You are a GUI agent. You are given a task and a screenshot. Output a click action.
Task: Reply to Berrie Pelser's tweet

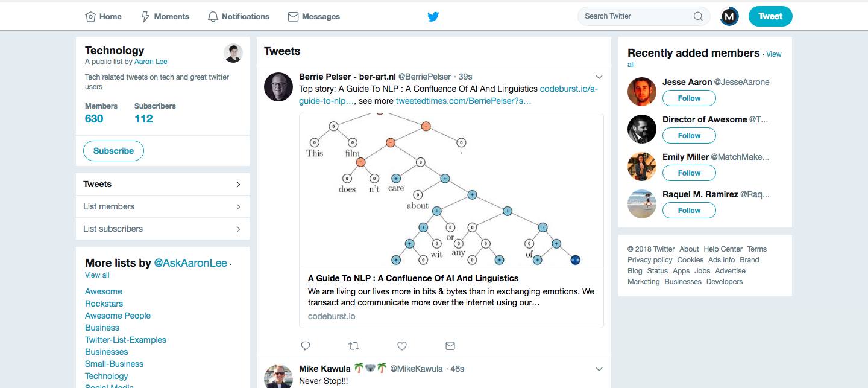(306, 346)
